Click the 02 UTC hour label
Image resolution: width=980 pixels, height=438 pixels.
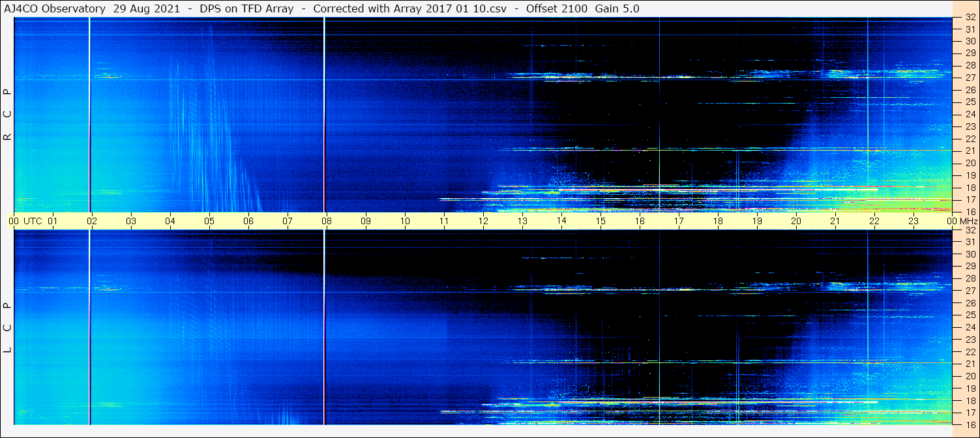(92, 221)
